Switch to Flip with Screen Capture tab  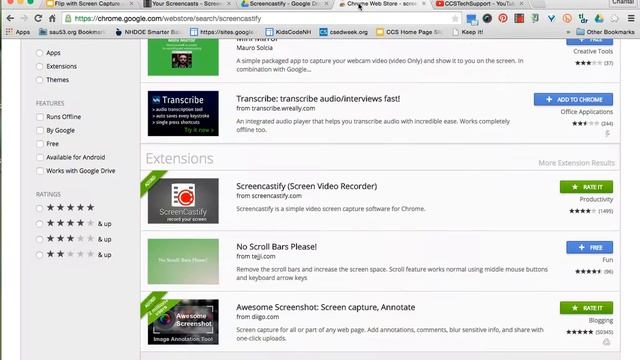[x=89, y=4]
